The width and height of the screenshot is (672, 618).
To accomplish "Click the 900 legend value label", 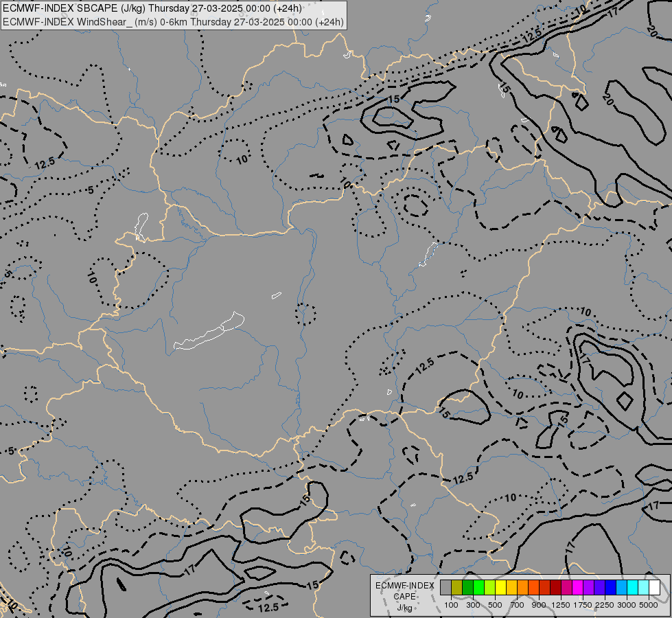I will coord(539,605).
